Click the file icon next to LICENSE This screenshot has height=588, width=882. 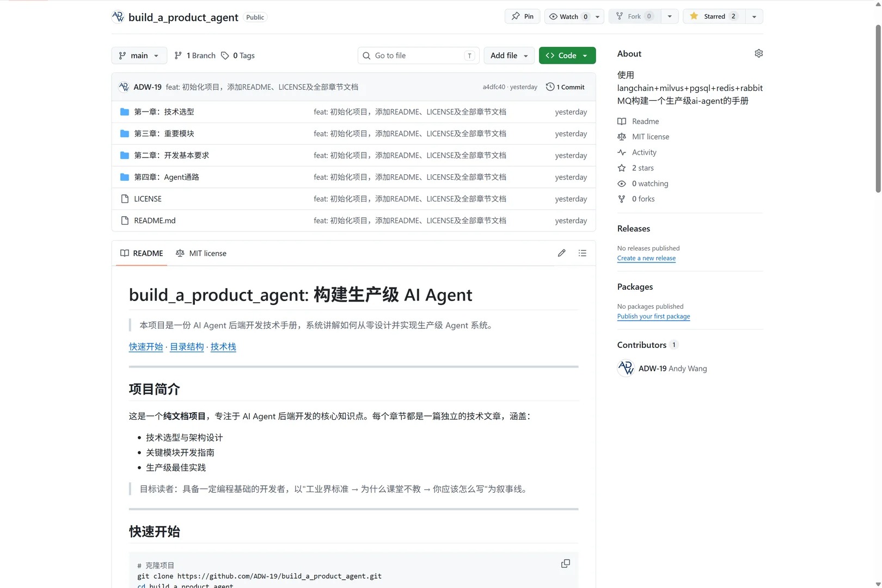click(125, 199)
